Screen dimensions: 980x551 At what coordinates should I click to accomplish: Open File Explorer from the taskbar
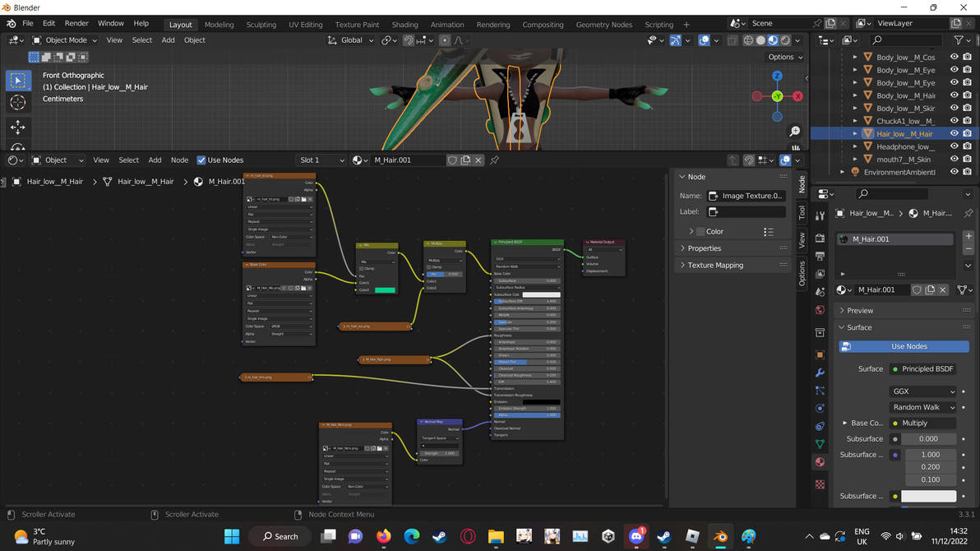(496, 536)
